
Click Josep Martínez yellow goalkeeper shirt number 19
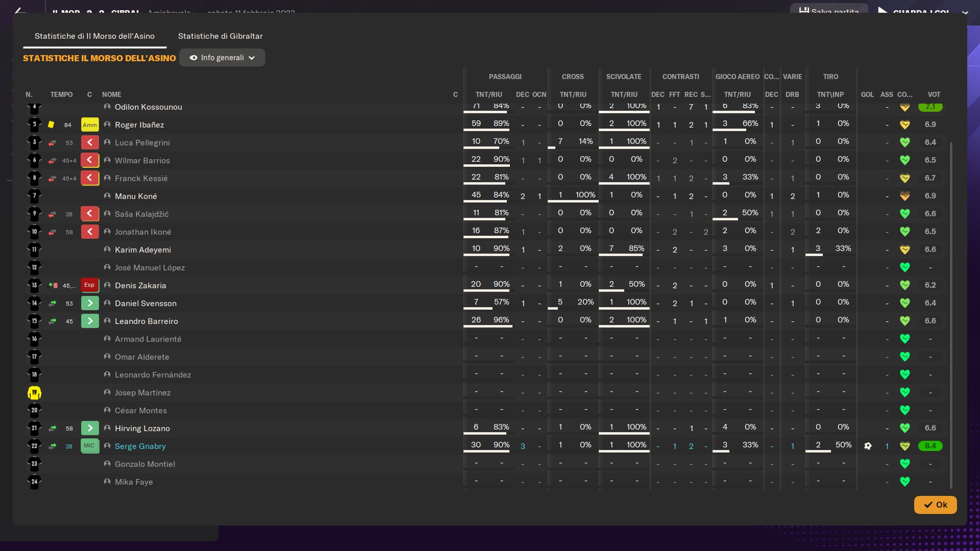click(x=34, y=393)
